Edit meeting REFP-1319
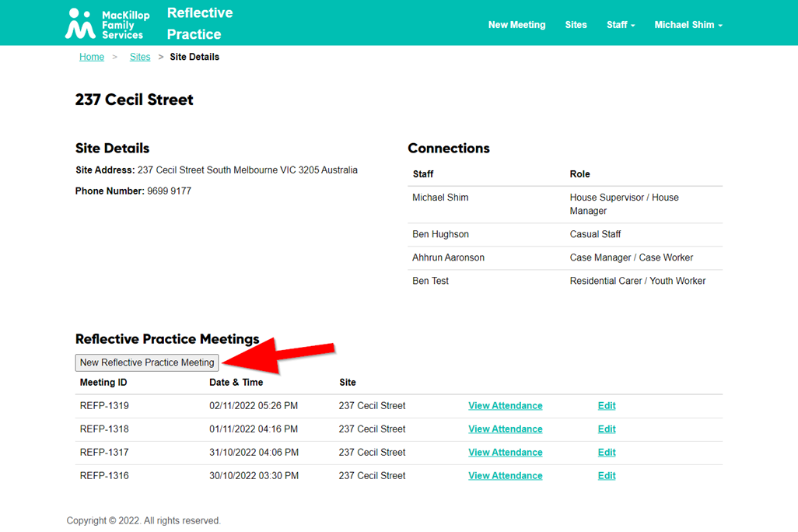Screen dimensions: 798x532 click(x=607, y=406)
